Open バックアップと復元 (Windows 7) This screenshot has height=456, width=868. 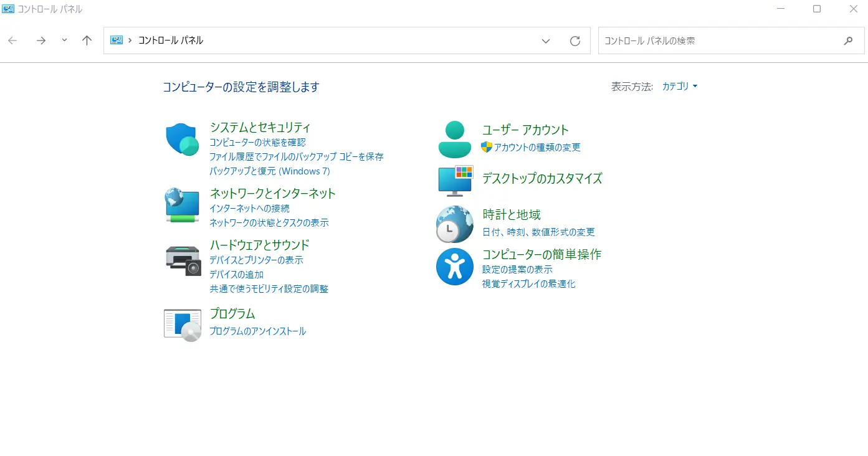tap(270, 171)
